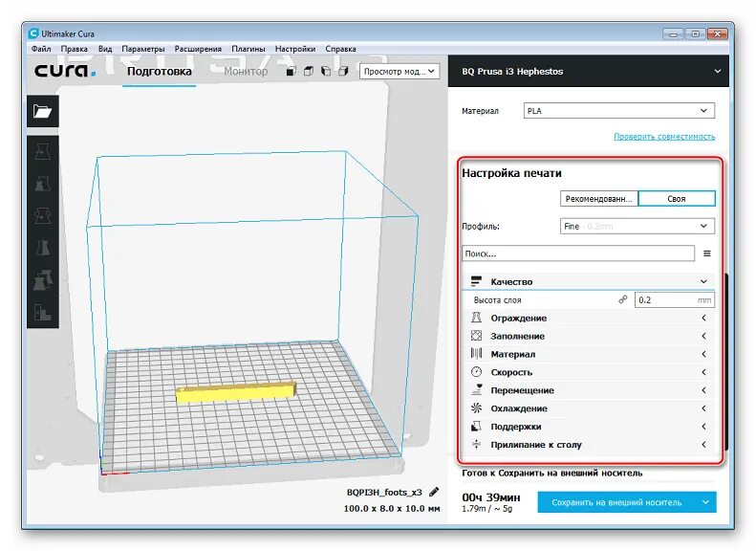Click the pencil icon to rename job
The image size is (756, 551).
click(434, 492)
